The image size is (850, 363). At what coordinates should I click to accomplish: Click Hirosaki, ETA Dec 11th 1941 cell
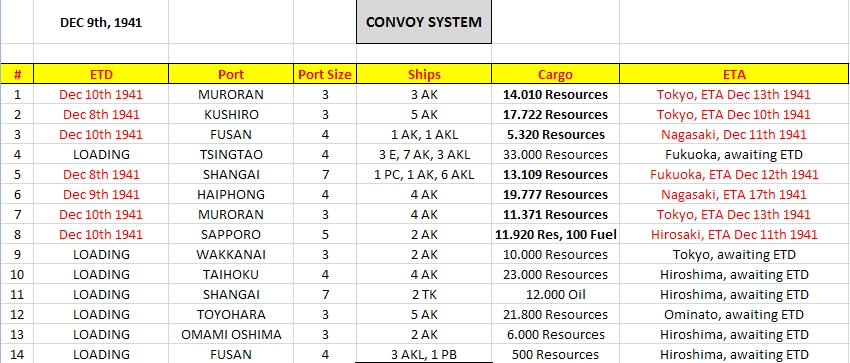click(734, 235)
